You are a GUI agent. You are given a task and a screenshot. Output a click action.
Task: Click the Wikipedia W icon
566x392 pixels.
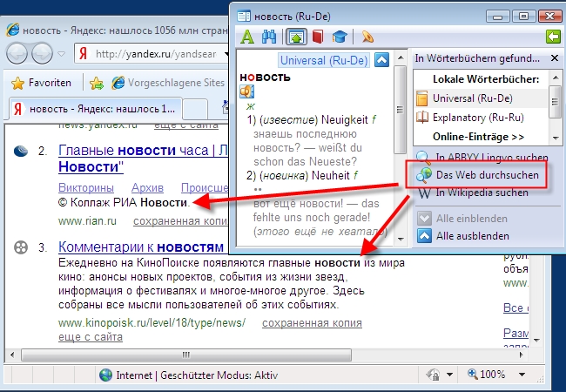(424, 193)
